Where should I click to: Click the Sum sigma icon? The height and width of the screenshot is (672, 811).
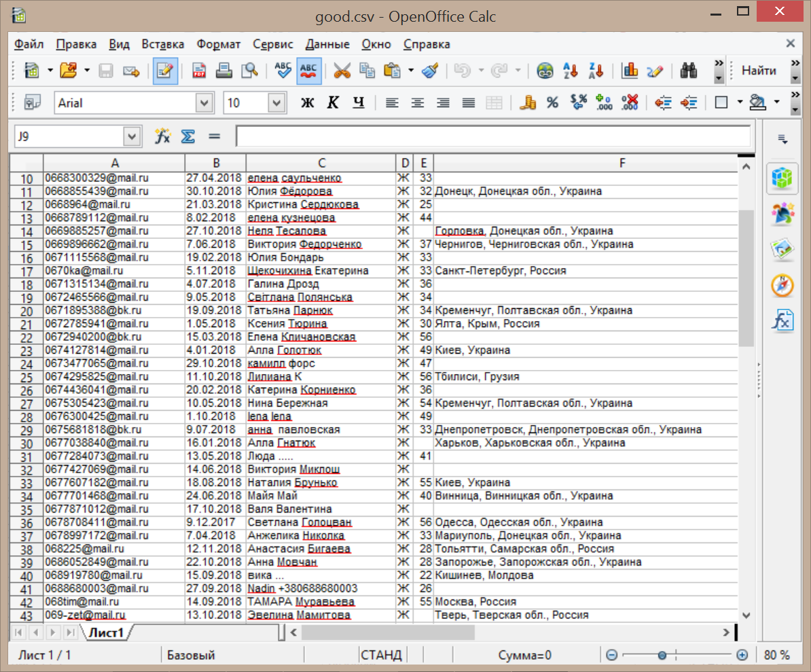[x=188, y=136]
